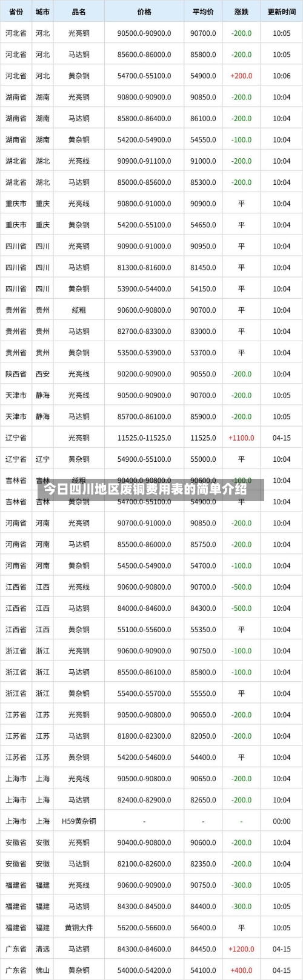Click the 更新时间 column header
Screen dimensions: 303x980
282,12
